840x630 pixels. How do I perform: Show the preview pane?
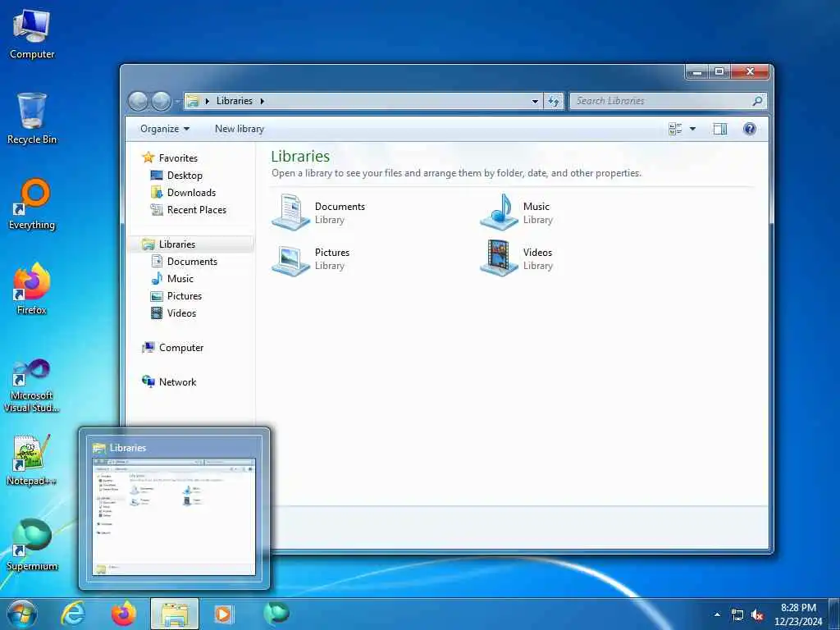720,129
